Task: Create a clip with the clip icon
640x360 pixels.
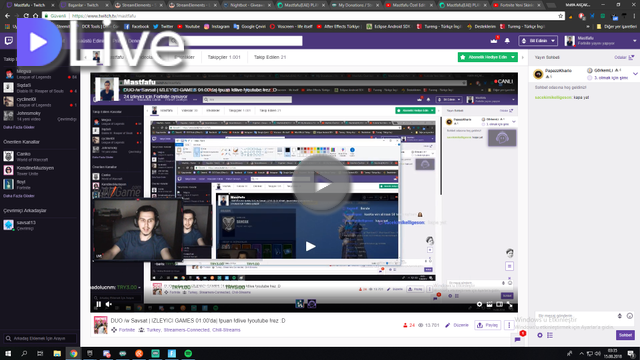Action: tap(489, 304)
